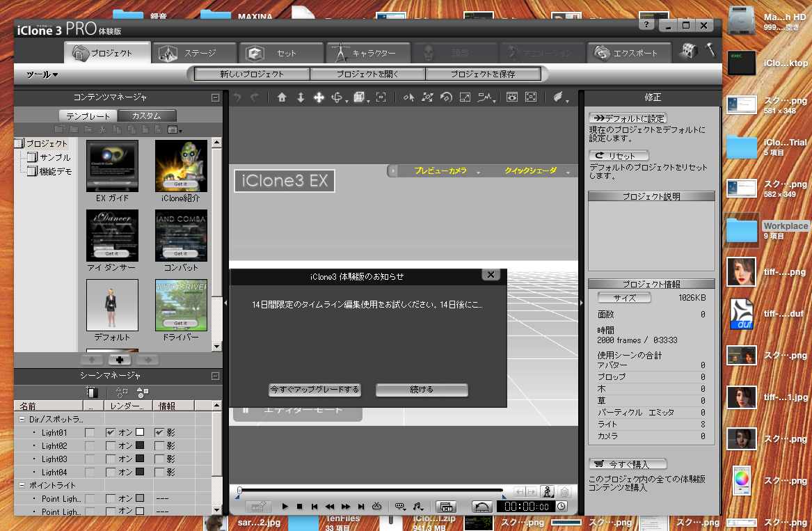Image resolution: width=812 pixels, height=531 pixels.
Task: Collapse the コンテンツマネージャ panel
Action: tap(216, 97)
